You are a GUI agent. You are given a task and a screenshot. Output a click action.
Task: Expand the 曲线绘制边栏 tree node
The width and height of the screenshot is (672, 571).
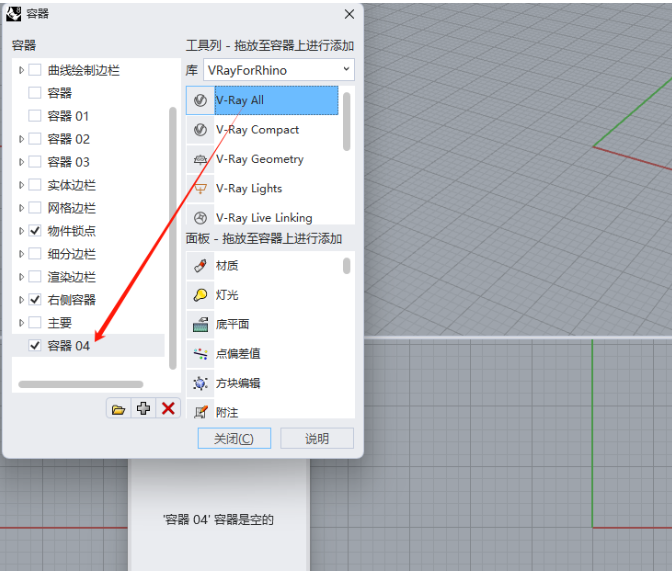tap(22, 70)
